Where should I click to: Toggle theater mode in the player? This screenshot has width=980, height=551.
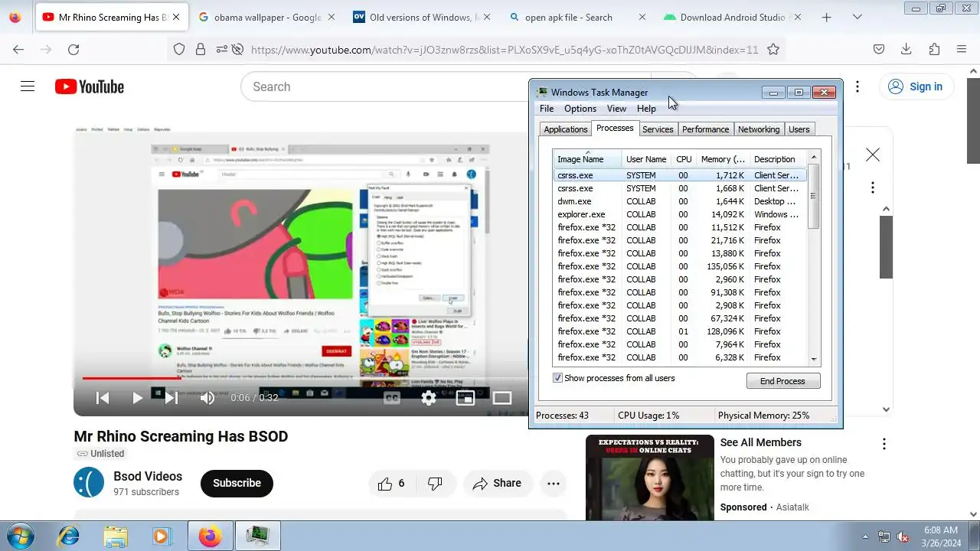502,397
